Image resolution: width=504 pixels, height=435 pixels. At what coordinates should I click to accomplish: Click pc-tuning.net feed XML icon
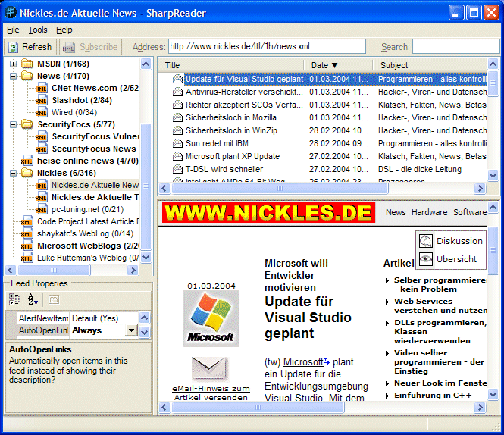tap(41, 210)
